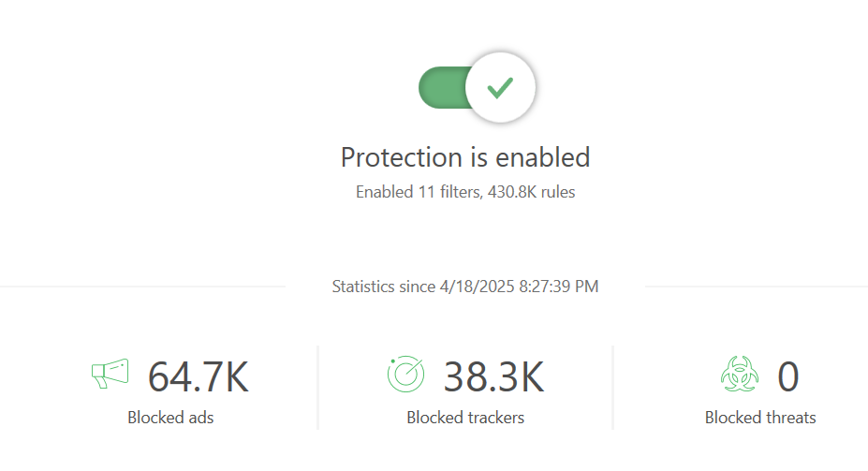The height and width of the screenshot is (471, 868).
Task: Click the "Statistics since" label
Action: coord(385,287)
